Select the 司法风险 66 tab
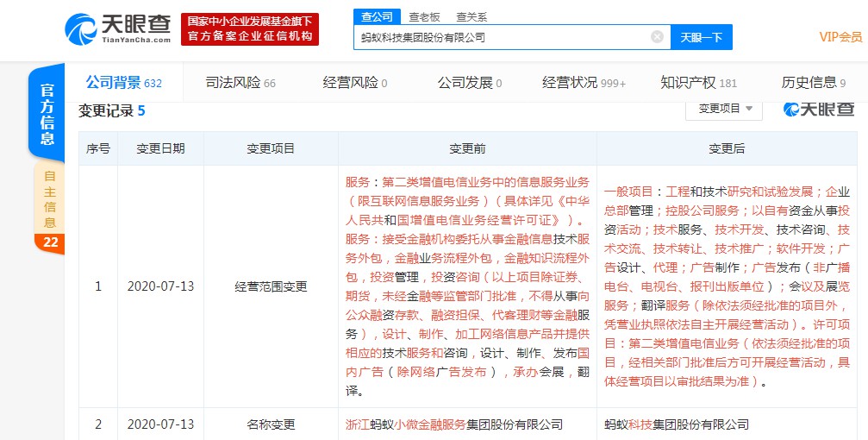 click(x=240, y=83)
